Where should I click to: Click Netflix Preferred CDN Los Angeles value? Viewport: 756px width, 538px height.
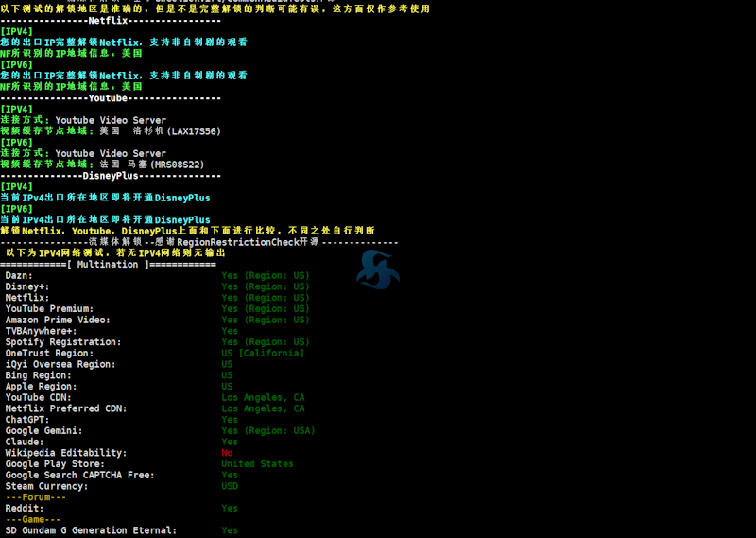point(264,408)
